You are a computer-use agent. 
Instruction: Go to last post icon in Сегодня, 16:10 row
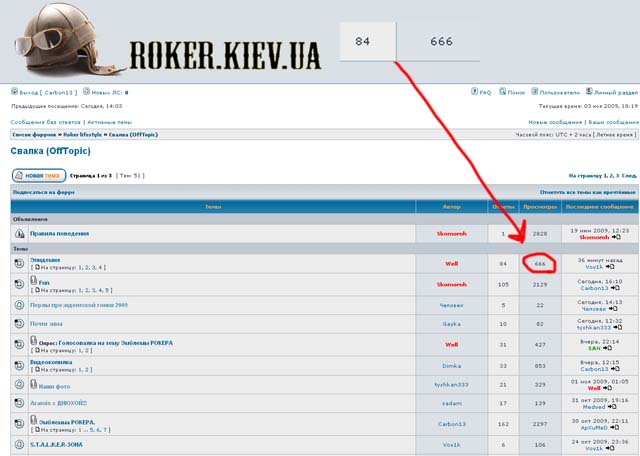[616, 288]
